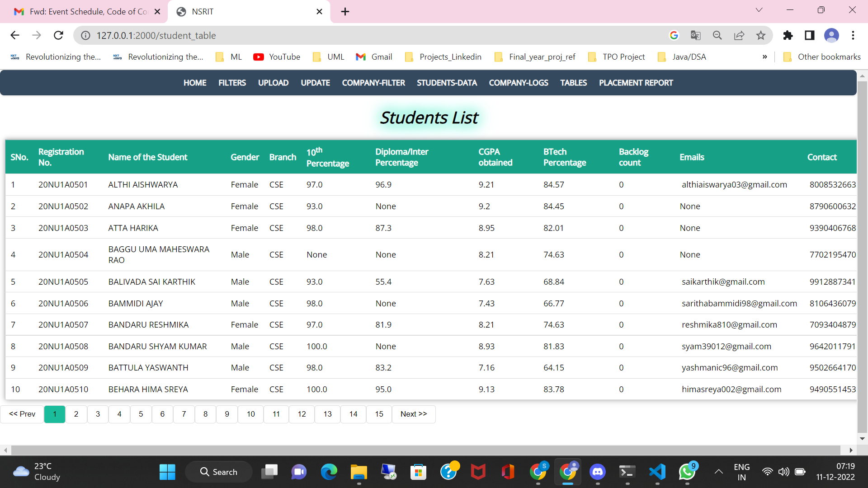This screenshot has height=488, width=868.
Task: Open the browser Extensions puzzle icon
Action: point(788,35)
